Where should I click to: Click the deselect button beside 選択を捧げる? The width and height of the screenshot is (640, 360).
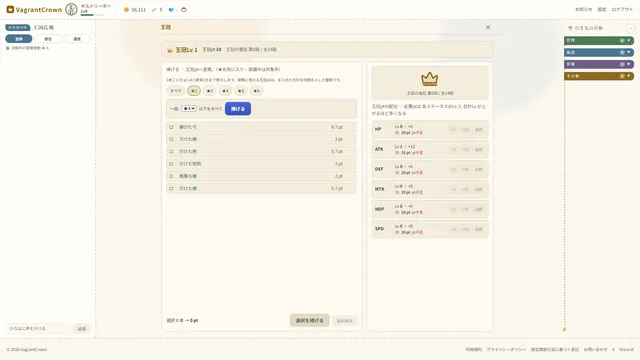[344, 321]
